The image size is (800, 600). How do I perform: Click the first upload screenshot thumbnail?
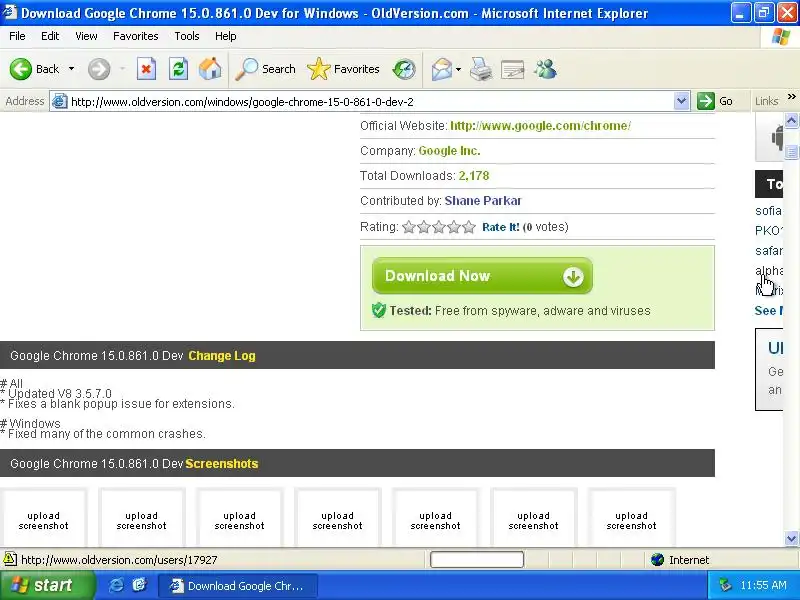pyautogui.click(x=43, y=518)
